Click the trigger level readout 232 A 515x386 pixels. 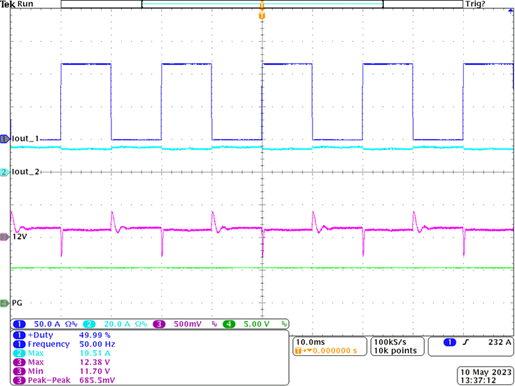point(500,342)
